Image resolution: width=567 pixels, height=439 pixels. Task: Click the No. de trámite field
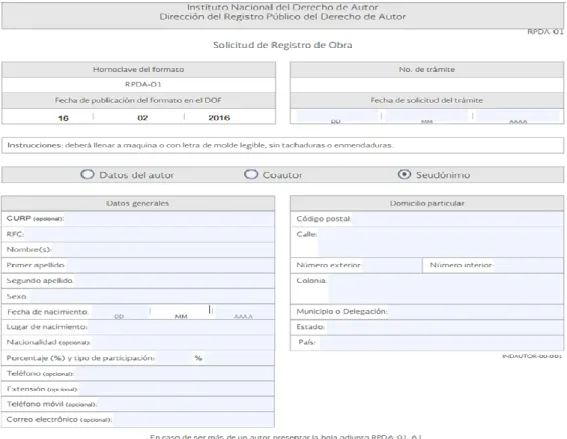tap(427, 85)
